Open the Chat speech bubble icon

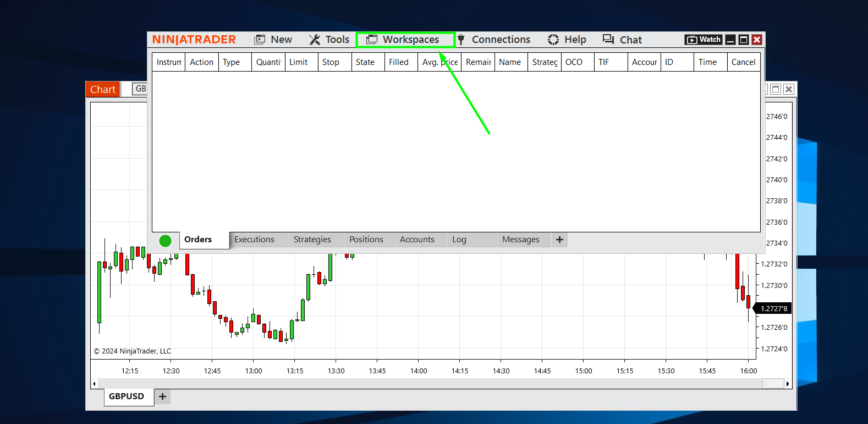tap(608, 40)
